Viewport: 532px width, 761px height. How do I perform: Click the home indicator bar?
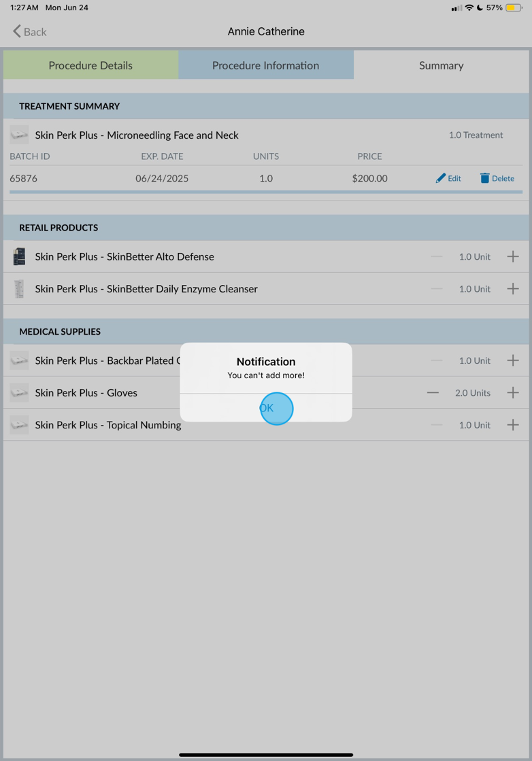(266, 755)
